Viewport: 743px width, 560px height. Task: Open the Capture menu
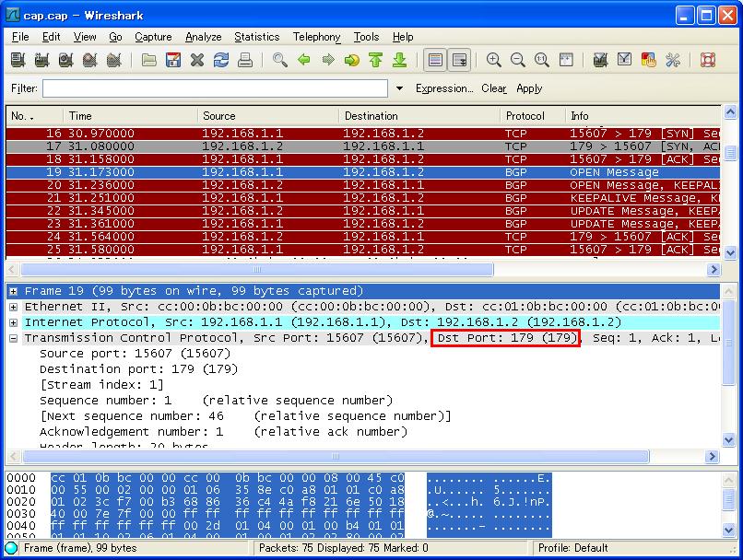click(153, 37)
